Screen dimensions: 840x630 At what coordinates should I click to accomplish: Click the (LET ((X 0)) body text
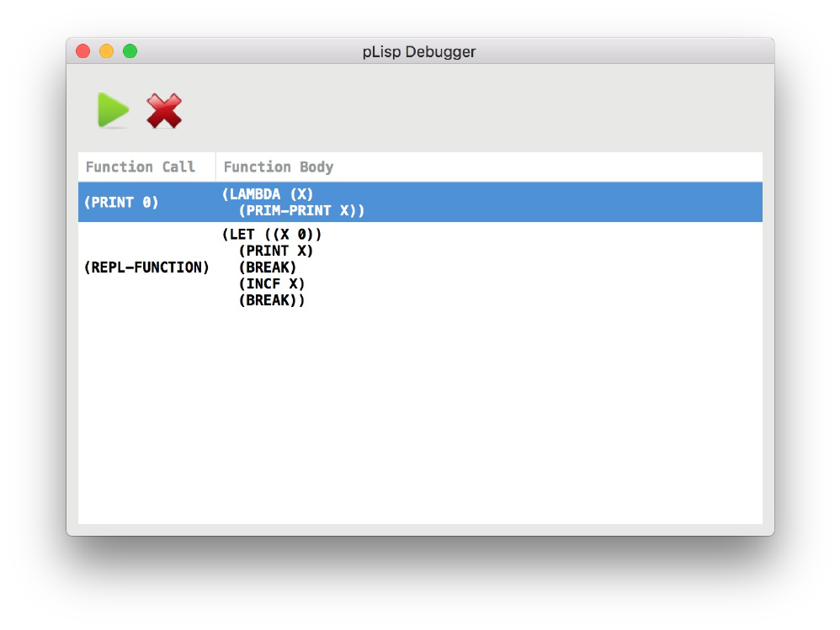[272, 235]
